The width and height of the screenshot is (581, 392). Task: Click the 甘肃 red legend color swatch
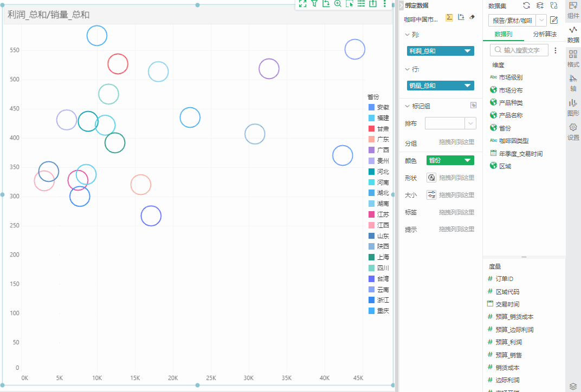372,129
